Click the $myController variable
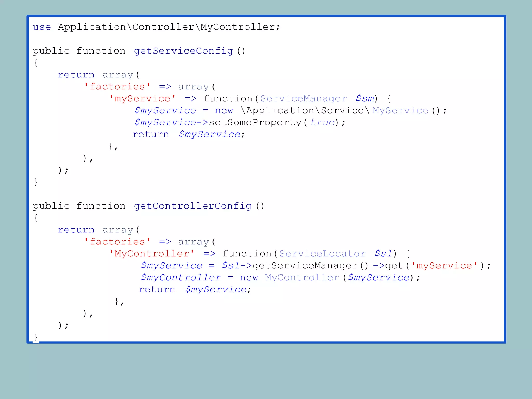This screenshot has height=399, width=532. click(181, 277)
